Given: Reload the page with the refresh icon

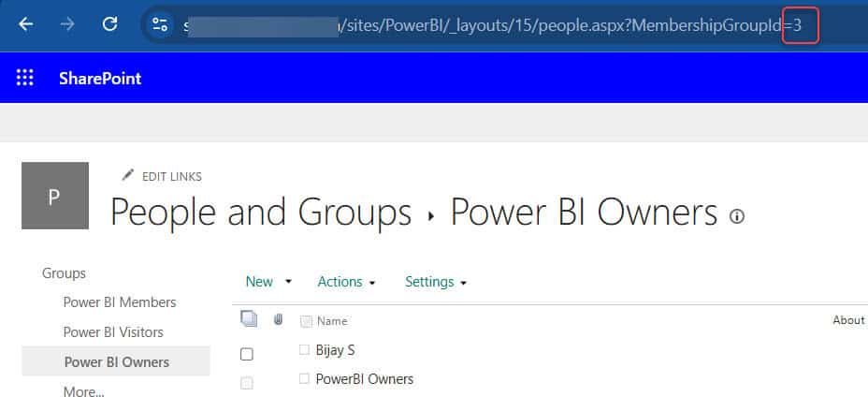Looking at the screenshot, I should tap(110, 23).
